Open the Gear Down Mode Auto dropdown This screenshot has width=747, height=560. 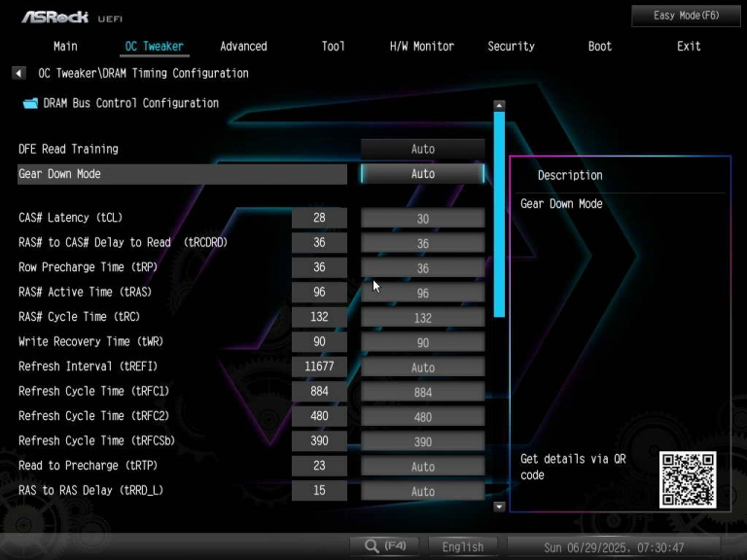click(x=422, y=174)
